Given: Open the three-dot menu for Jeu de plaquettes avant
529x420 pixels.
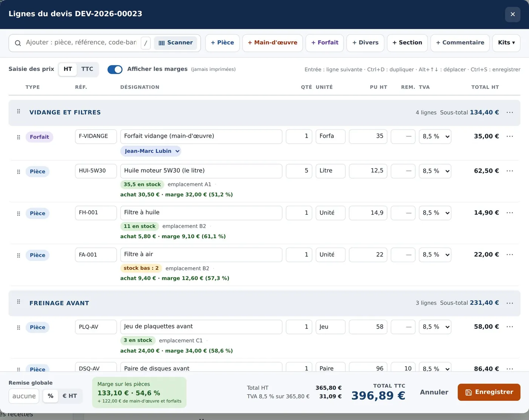Looking at the screenshot, I should [510, 327].
